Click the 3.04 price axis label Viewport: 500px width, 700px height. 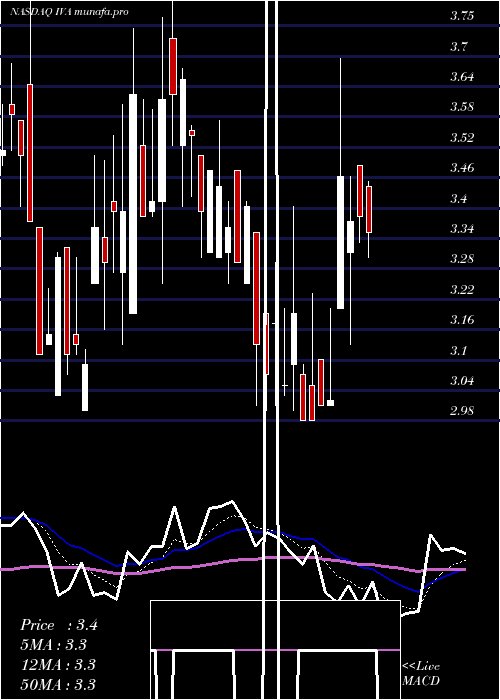pos(462,381)
